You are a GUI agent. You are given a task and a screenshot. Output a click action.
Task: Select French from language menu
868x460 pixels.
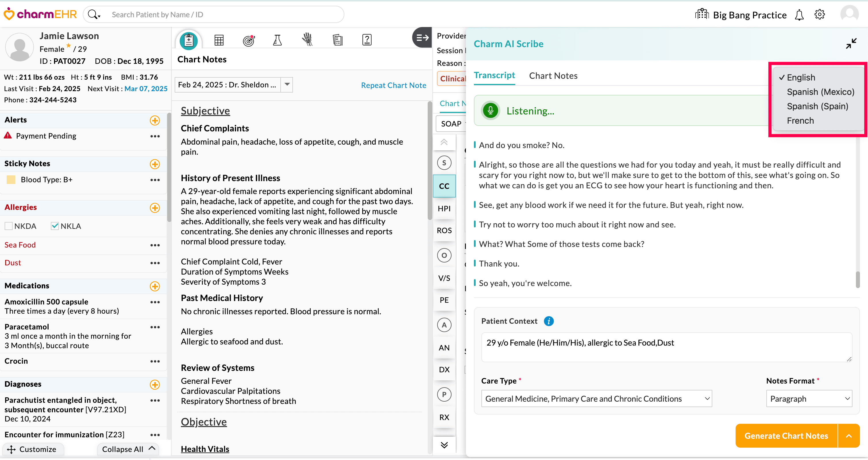[800, 120]
